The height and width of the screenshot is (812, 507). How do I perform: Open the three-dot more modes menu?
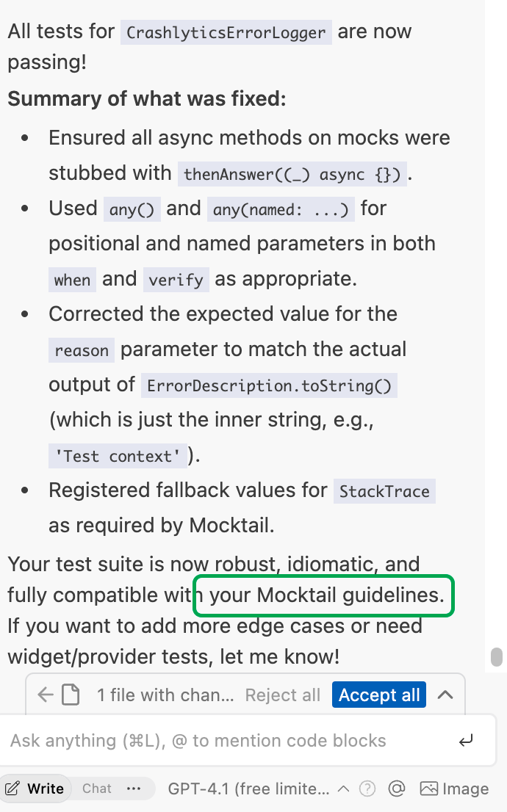pyautogui.click(x=134, y=789)
